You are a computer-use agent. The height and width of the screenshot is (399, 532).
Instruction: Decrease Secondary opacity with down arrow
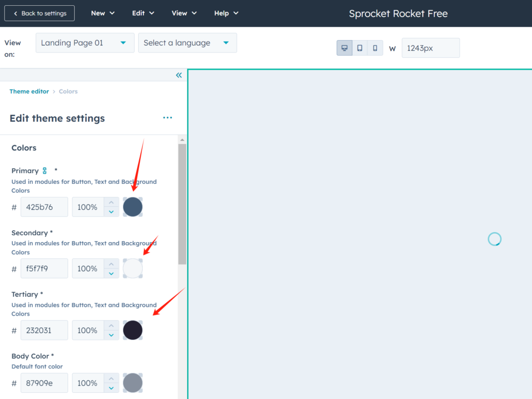(x=111, y=273)
